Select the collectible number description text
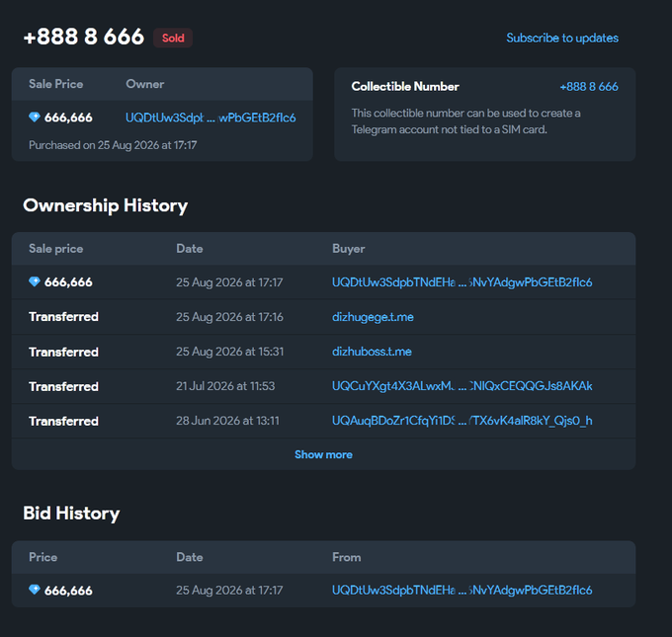 (x=465, y=121)
